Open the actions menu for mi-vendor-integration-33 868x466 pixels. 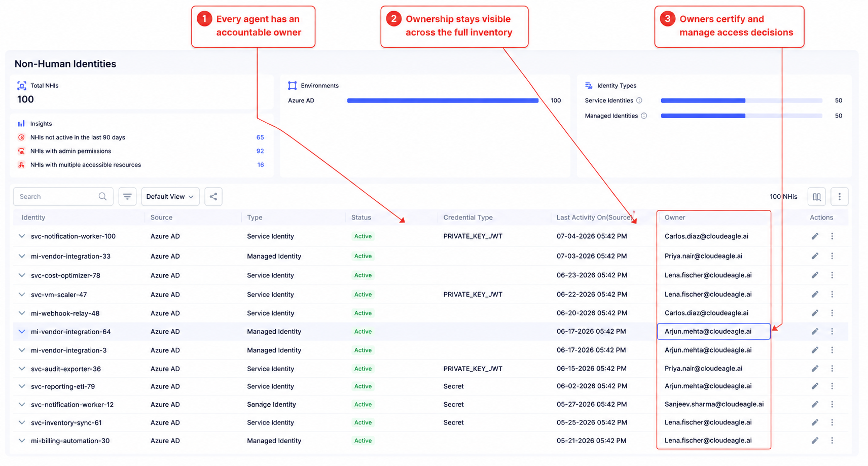[832, 256]
